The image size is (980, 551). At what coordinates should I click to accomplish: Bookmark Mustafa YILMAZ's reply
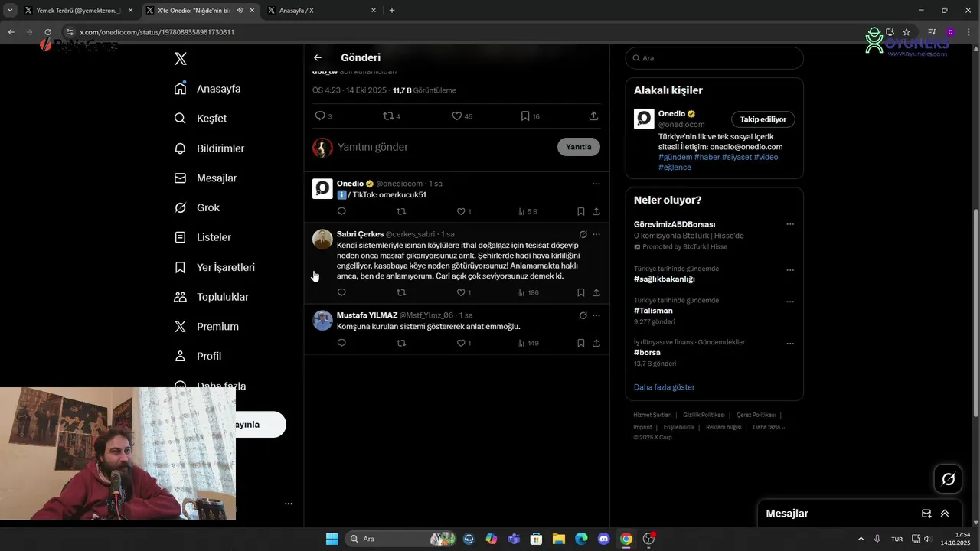tap(581, 343)
